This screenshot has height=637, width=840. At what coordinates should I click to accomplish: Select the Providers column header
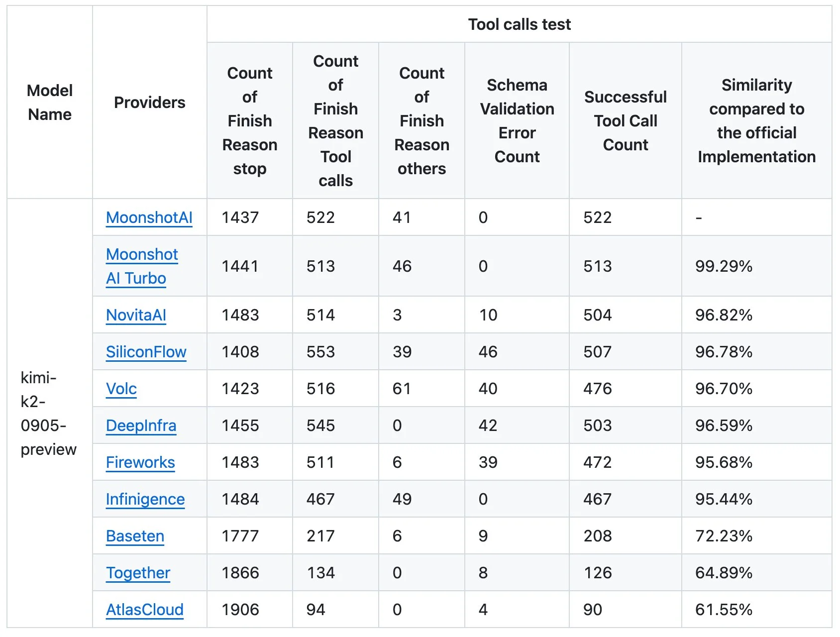click(x=149, y=102)
